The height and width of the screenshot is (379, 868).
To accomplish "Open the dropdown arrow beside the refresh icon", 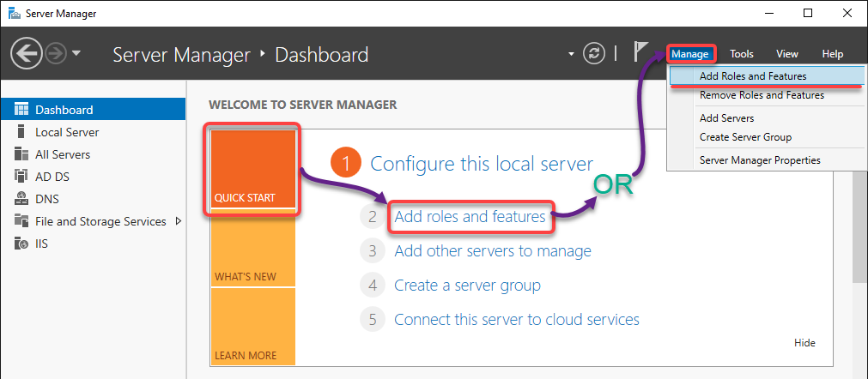I will (571, 54).
